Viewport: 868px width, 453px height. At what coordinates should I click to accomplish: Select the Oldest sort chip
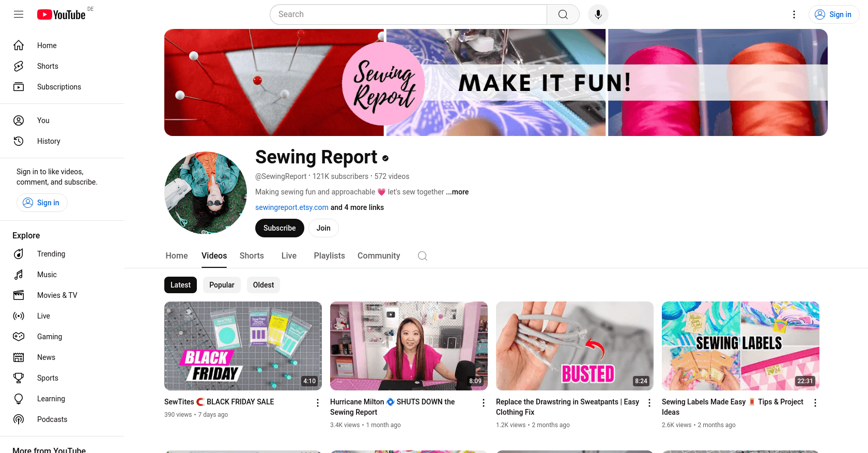263,285
